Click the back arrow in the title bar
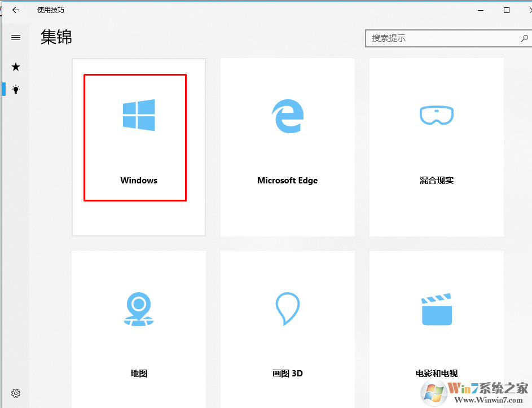The width and height of the screenshot is (532, 408). [x=16, y=10]
